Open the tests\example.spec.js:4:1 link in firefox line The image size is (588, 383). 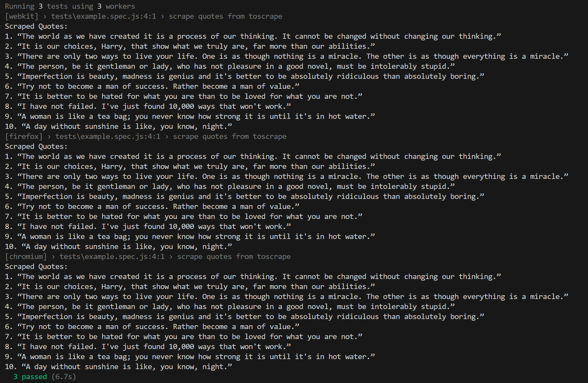pyautogui.click(x=108, y=137)
